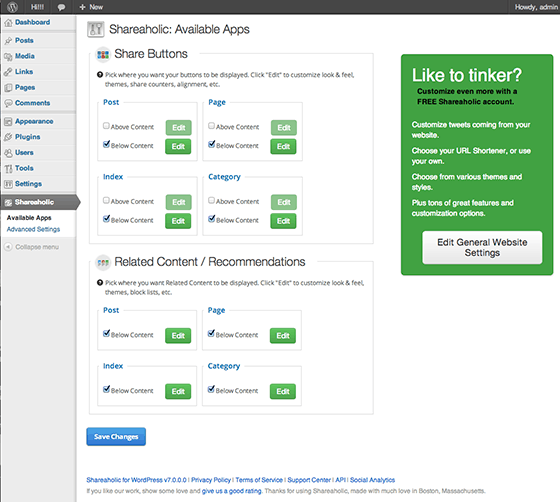Open the Support Center footer link
Screen dimensions: 560x502
point(309,480)
